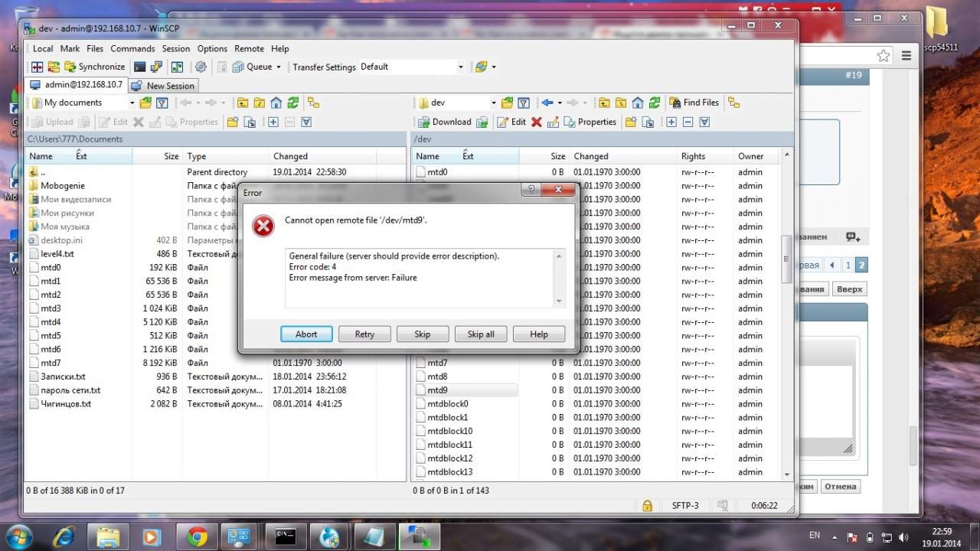The image size is (980, 551).
Task: Click Retry in the Error dialog
Action: 364,334
